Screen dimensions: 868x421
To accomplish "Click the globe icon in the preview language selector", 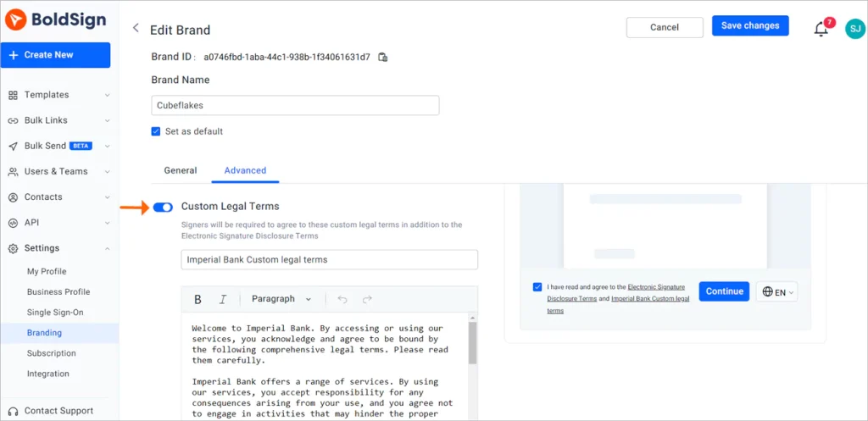I will click(767, 291).
